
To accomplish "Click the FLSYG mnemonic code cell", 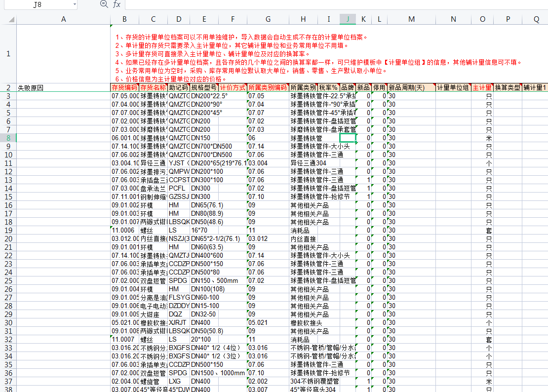I will [179, 298].
